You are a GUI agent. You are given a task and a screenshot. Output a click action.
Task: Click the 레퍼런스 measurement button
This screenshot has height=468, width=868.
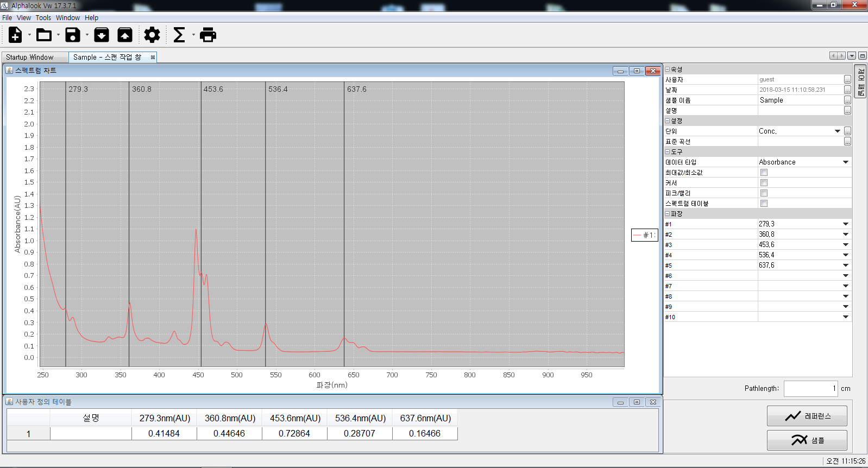point(807,416)
